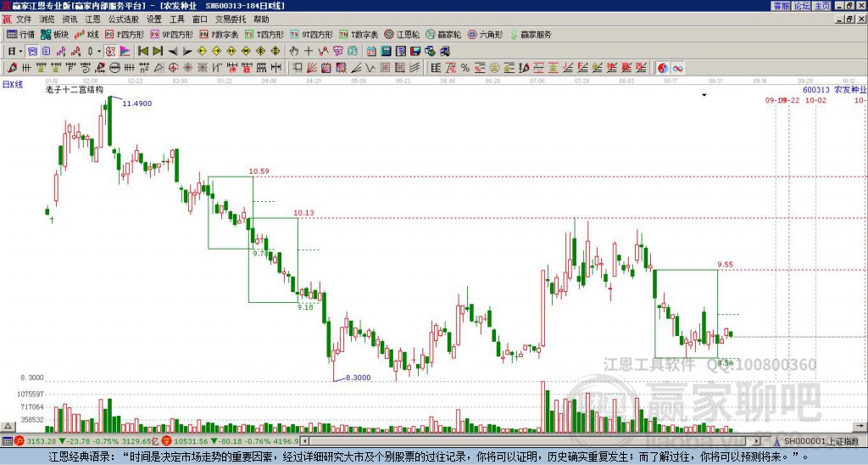Click the colorful flag icon
Viewport: 868px width, 465px height.
(x=125, y=51)
